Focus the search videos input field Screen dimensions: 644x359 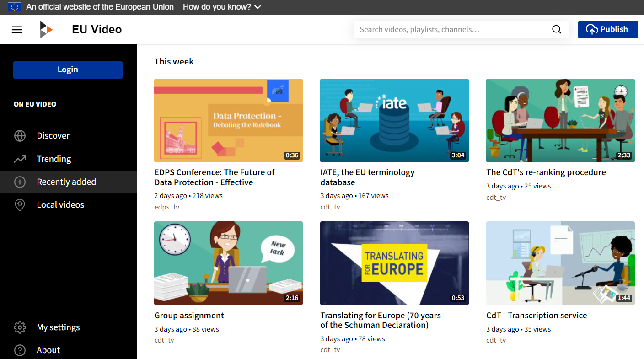pyautogui.click(x=453, y=30)
